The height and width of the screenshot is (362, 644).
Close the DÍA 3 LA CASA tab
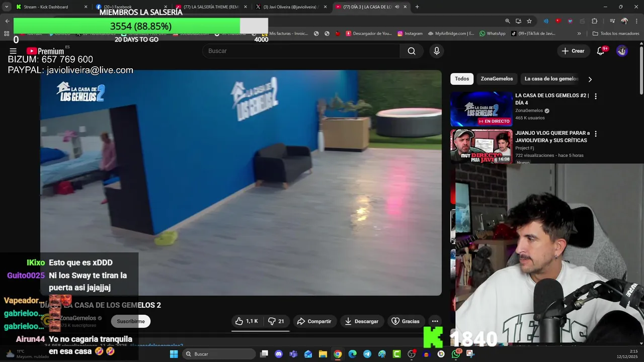coord(405,7)
